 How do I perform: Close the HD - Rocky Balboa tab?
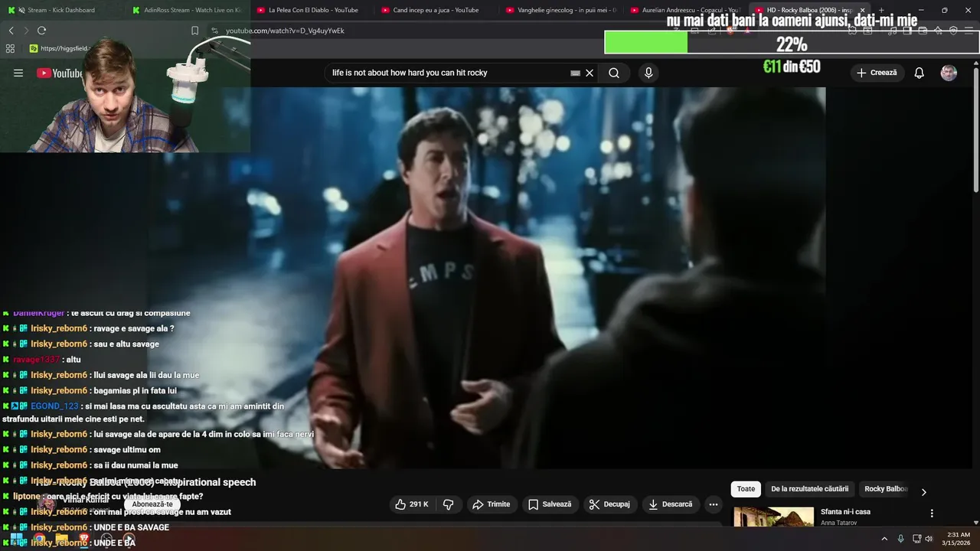tap(862, 10)
